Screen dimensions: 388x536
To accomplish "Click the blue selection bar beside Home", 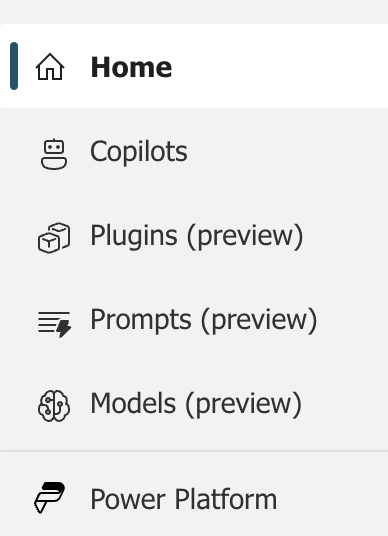I will point(14,66).
